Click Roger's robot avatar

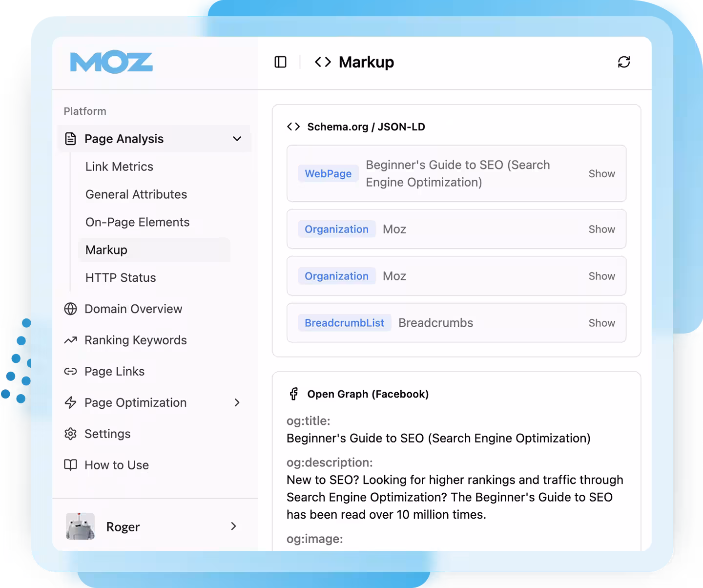click(81, 526)
